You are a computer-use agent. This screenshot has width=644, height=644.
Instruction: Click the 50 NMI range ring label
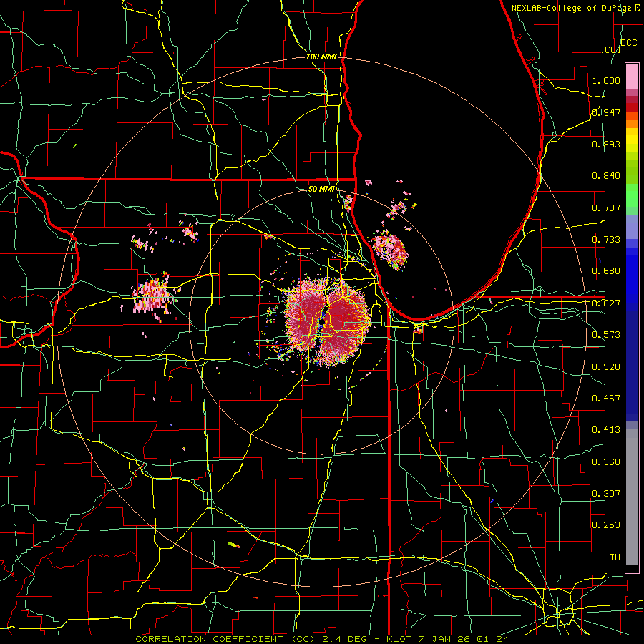(321, 189)
